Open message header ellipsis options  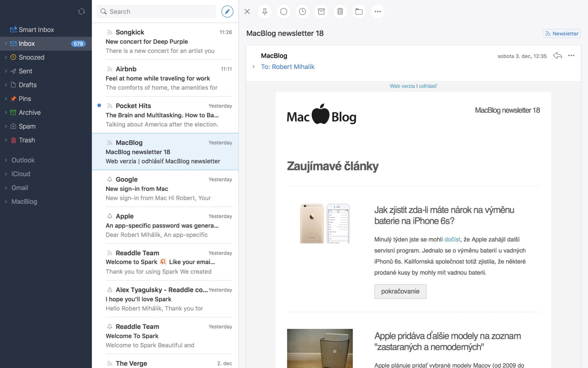click(571, 55)
